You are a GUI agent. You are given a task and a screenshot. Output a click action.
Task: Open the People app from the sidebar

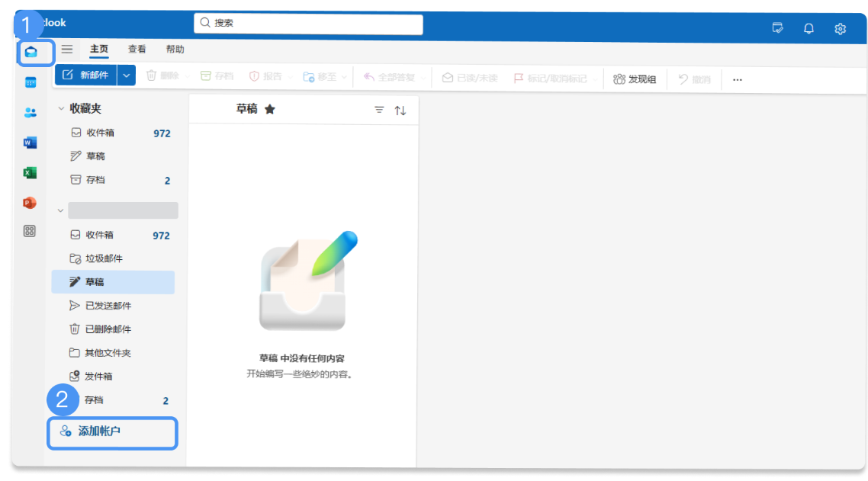29,113
